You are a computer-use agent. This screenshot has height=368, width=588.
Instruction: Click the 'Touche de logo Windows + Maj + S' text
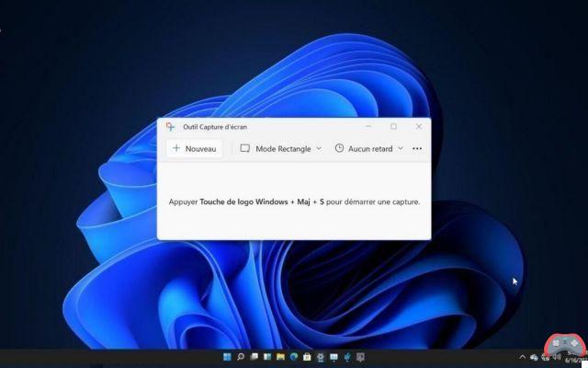pyautogui.click(x=262, y=201)
